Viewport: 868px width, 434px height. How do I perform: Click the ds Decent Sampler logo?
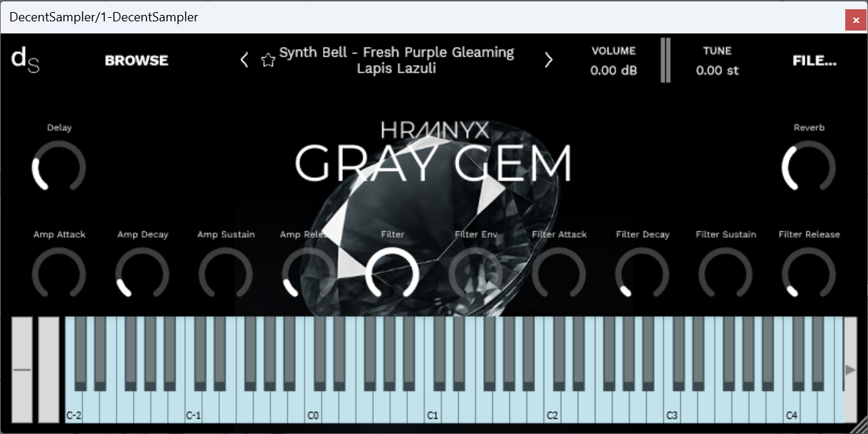coord(24,60)
